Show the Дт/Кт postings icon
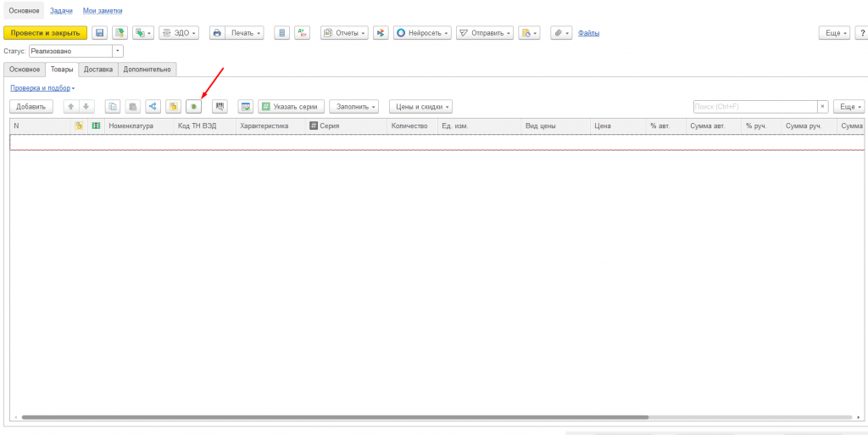 pyautogui.click(x=303, y=33)
